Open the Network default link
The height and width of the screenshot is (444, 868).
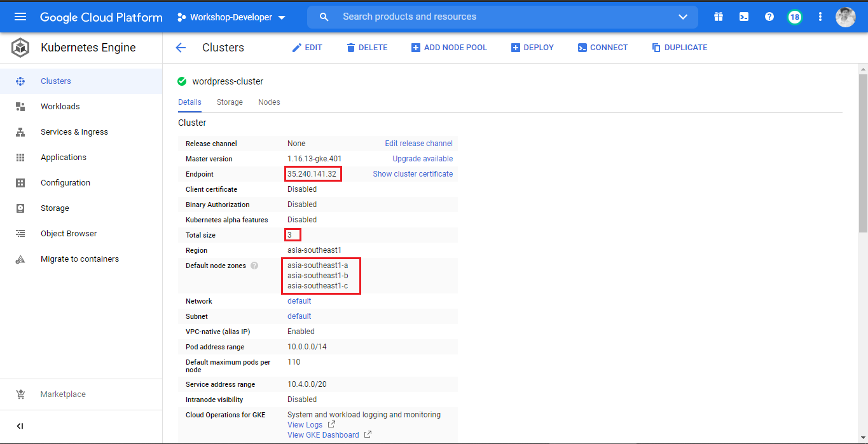pyautogui.click(x=300, y=301)
